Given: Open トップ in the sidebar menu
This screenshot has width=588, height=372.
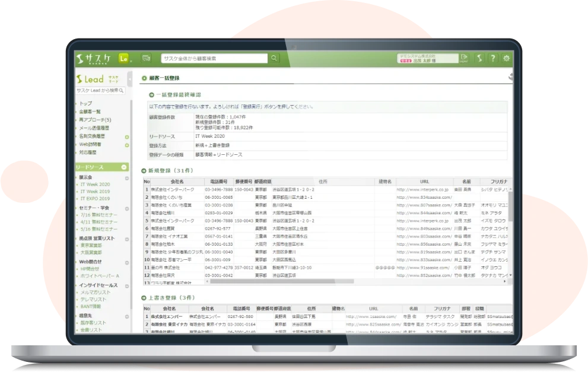Looking at the screenshot, I should click(x=86, y=104).
